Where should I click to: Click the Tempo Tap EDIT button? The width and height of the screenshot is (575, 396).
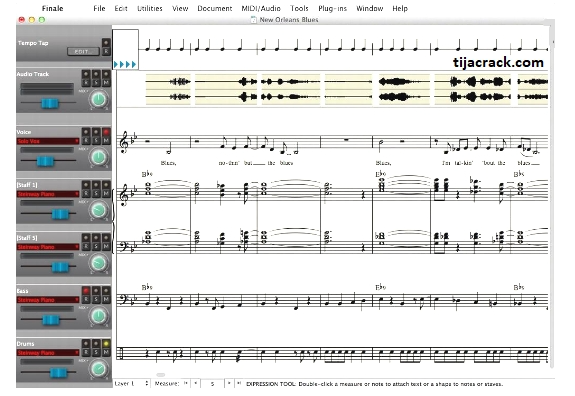(83, 51)
